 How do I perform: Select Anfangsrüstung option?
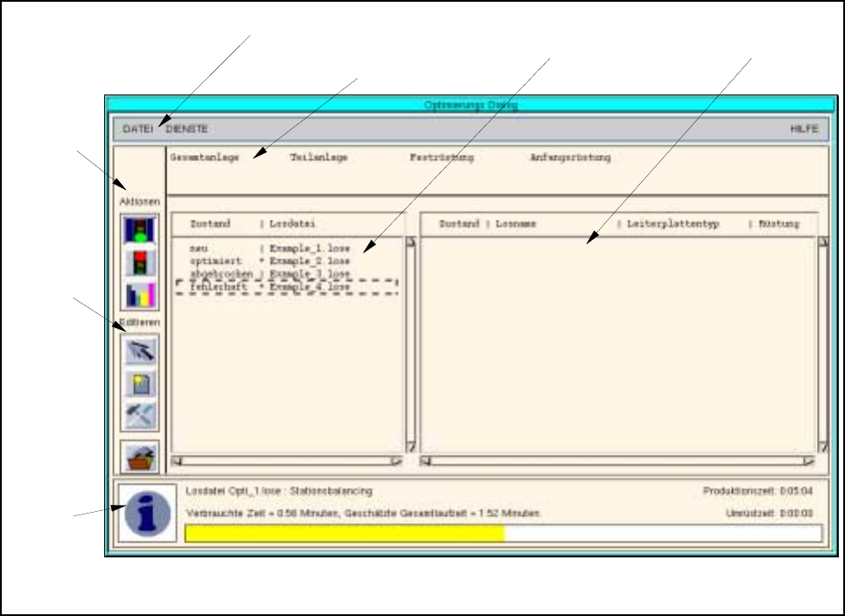click(x=570, y=157)
